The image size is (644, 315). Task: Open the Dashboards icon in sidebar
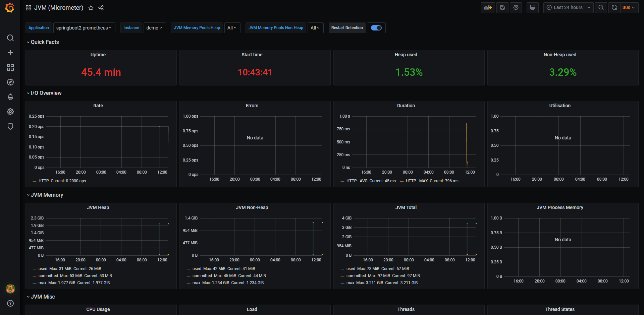[10, 67]
